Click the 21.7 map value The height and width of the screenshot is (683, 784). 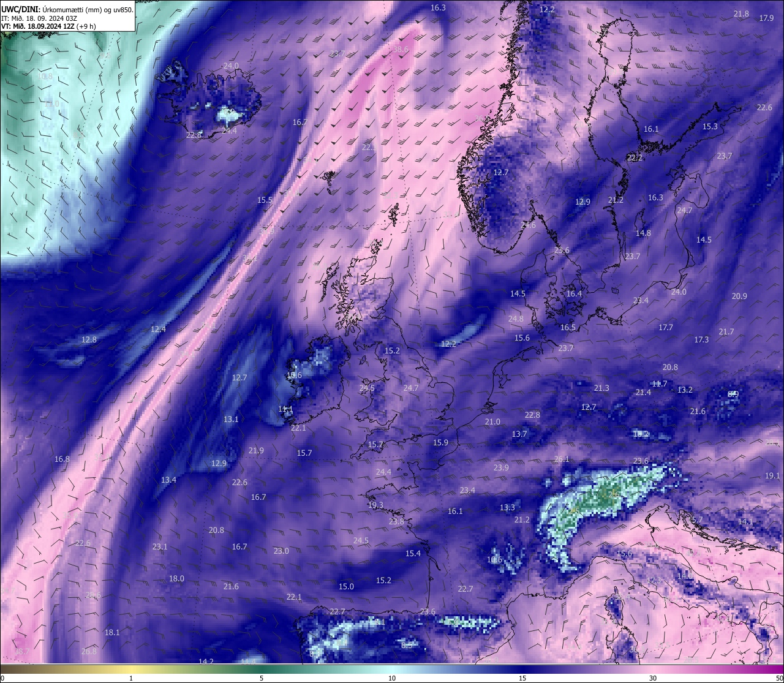(x=726, y=331)
